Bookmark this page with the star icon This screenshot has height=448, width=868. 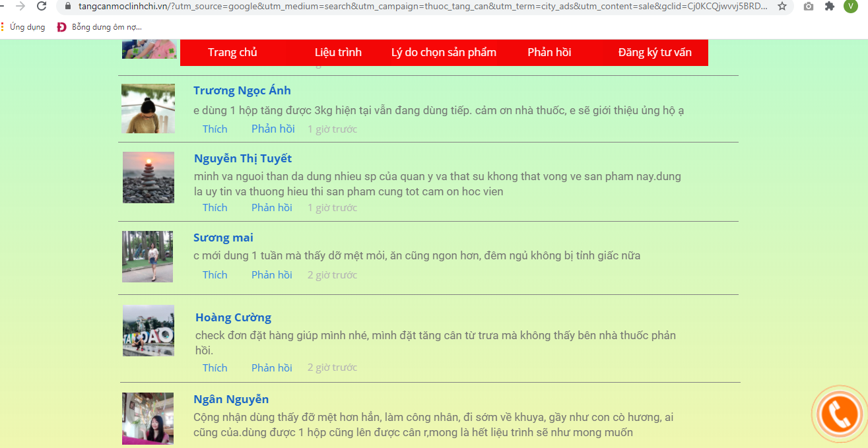[782, 6]
